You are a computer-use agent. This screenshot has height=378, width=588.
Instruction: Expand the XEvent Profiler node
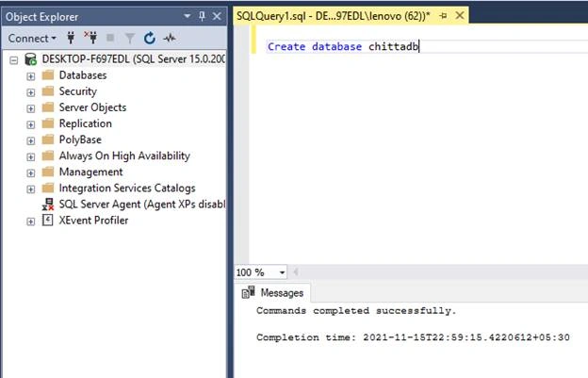pyautogui.click(x=31, y=222)
